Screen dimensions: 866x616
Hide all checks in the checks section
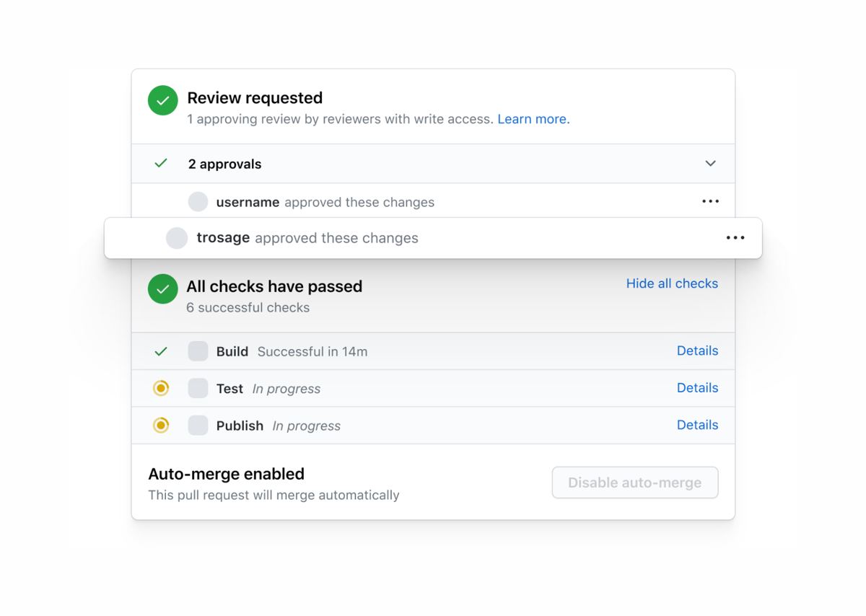point(672,283)
